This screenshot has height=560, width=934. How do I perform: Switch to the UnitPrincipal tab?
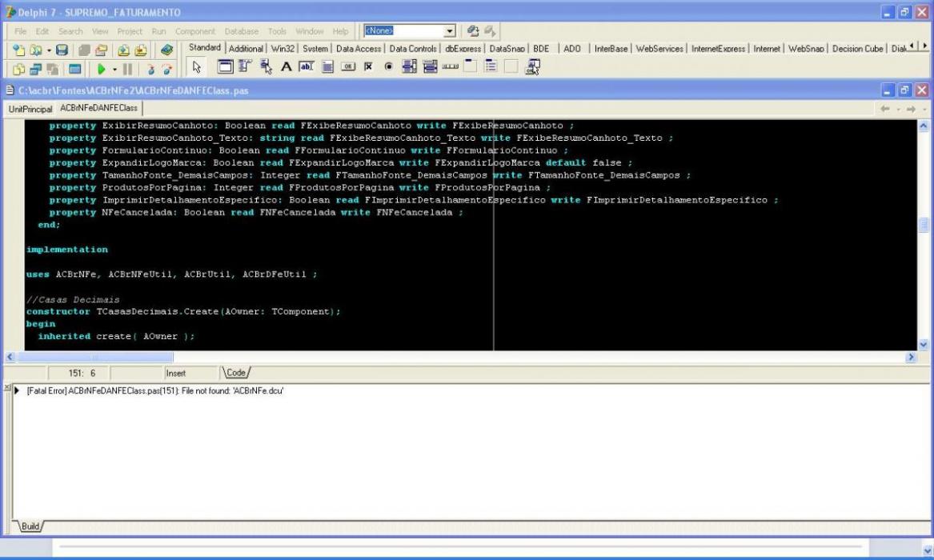click(x=30, y=109)
